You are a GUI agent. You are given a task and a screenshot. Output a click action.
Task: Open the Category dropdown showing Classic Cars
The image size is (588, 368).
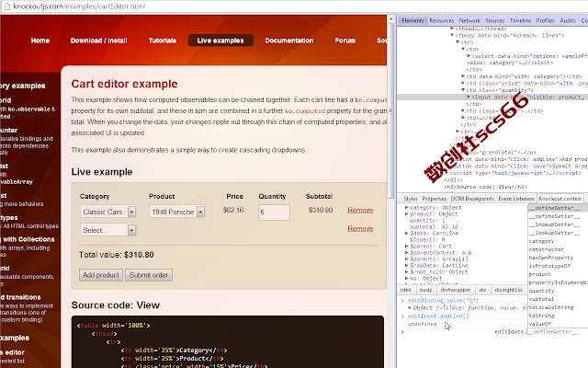pos(108,212)
